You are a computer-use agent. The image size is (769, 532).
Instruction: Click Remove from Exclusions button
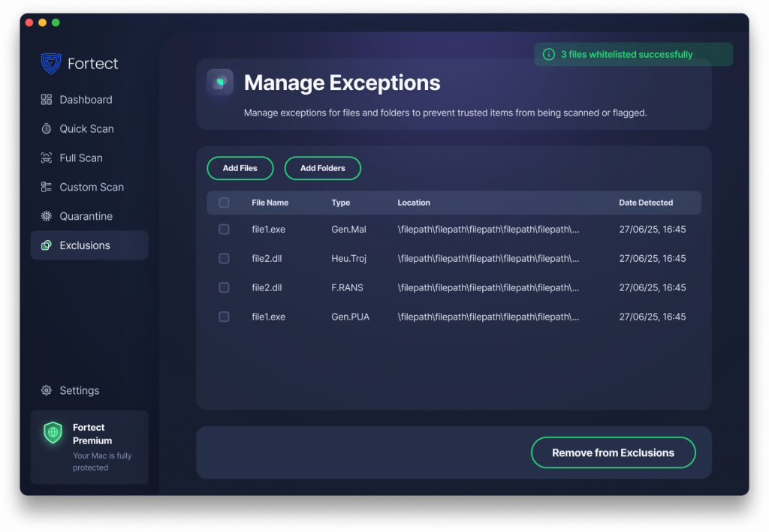click(x=613, y=452)
